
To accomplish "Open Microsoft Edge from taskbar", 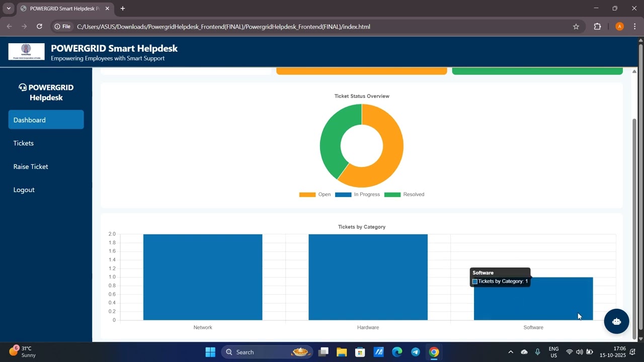I will coord(397,352).
